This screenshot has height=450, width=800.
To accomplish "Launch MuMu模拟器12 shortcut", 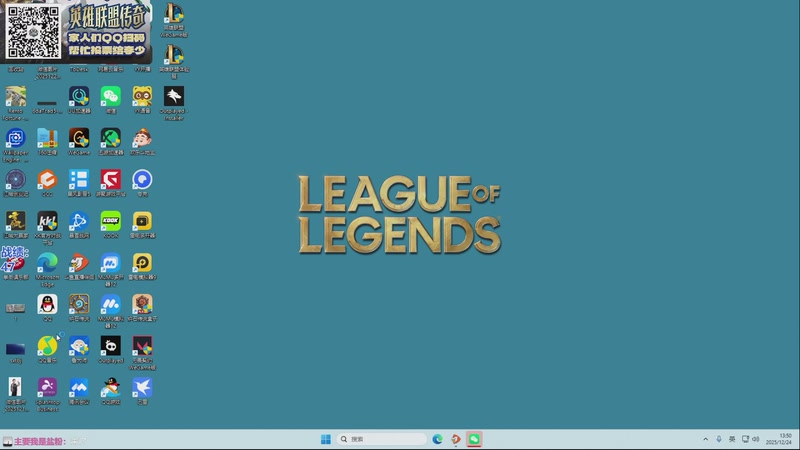I will coord(111,305).
